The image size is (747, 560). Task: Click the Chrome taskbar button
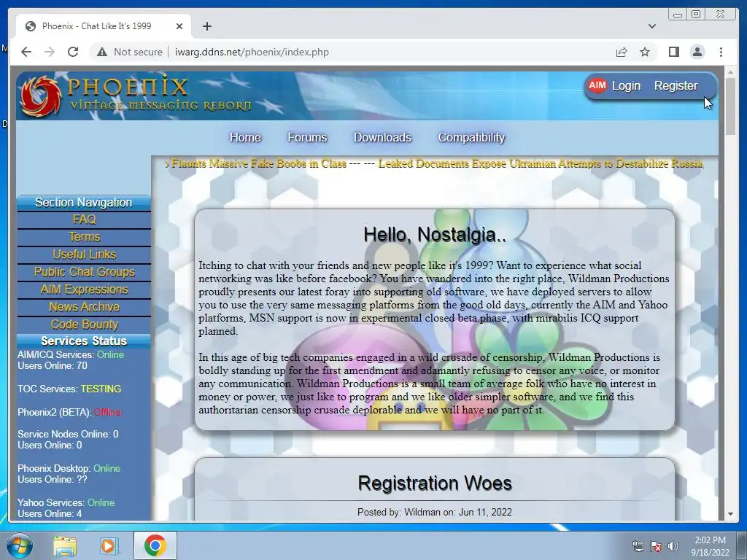pyautogui.click(x=155, y=545)
